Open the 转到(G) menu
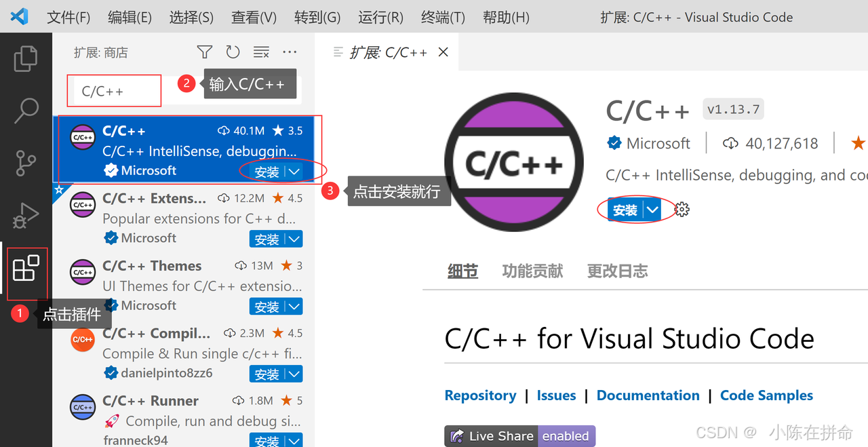Viewport: 868px width, 447px height. [317, 18]
